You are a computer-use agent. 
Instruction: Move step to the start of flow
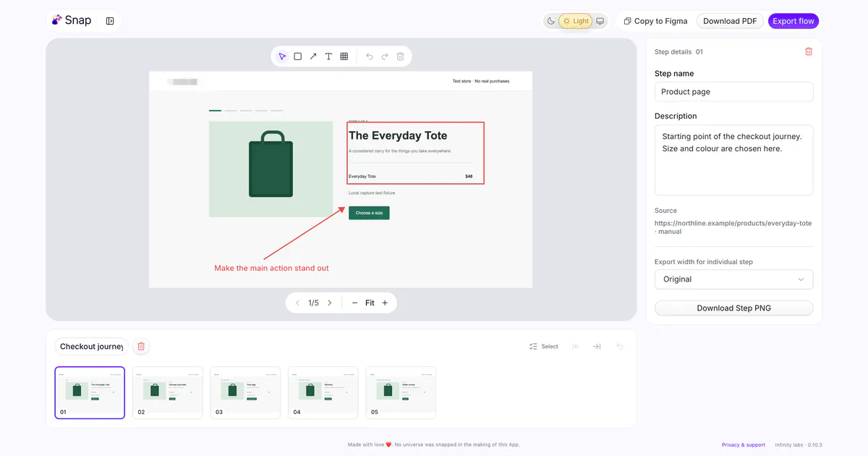pos(576,347)
